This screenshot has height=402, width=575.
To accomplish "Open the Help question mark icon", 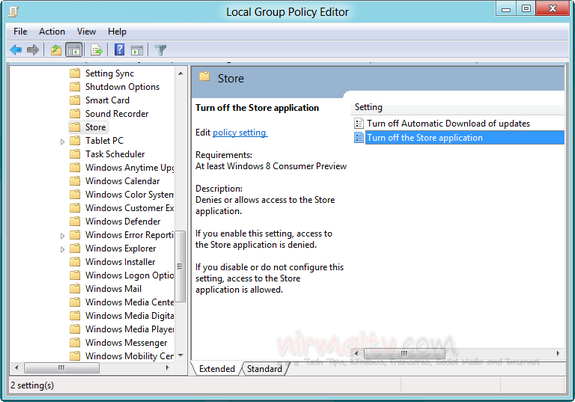I will coord(120,50).
